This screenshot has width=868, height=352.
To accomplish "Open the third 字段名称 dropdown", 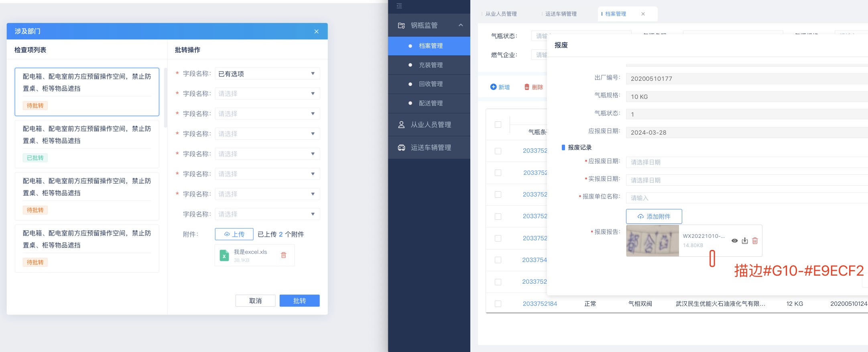I will click(x=267, y=114).
